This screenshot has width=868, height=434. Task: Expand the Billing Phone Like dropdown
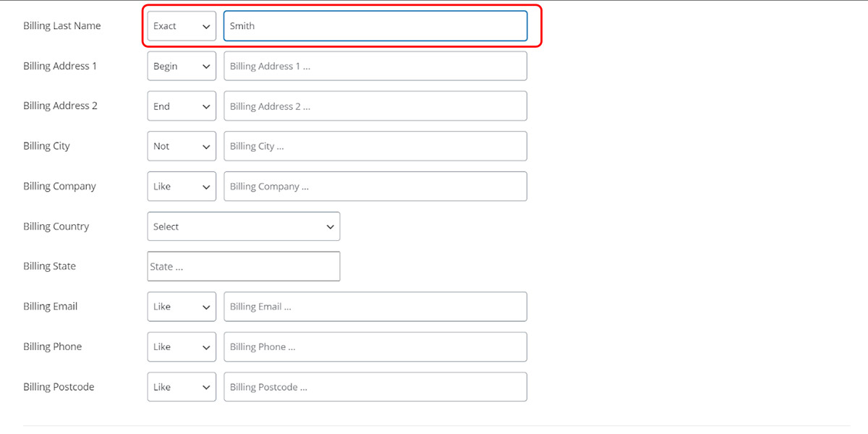click(182, 347)
